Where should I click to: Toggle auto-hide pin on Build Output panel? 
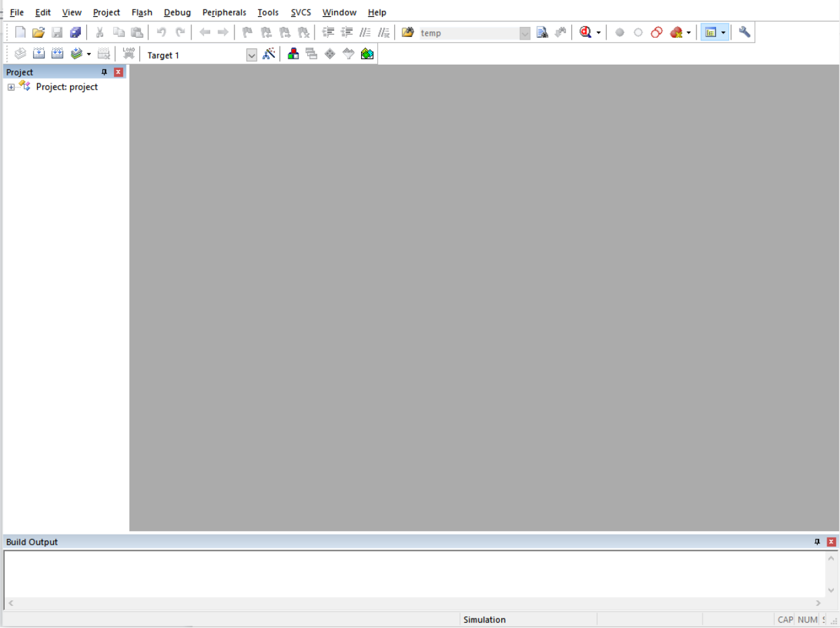(818, 542)
